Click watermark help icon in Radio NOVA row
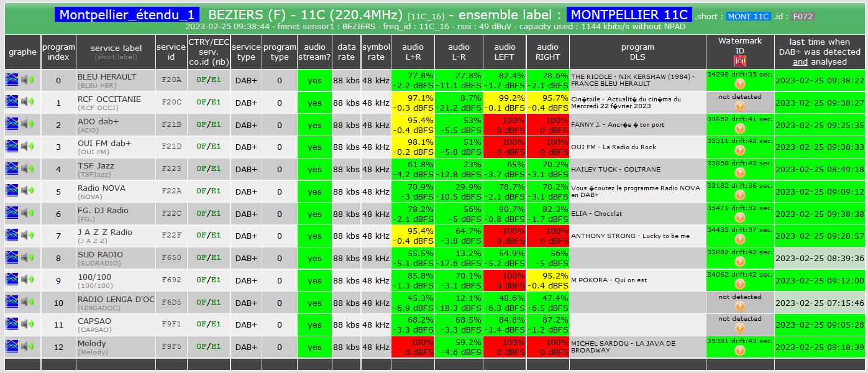Image resolution: width=868 pixels, height=373 pixels. click(x=739, y=195)
